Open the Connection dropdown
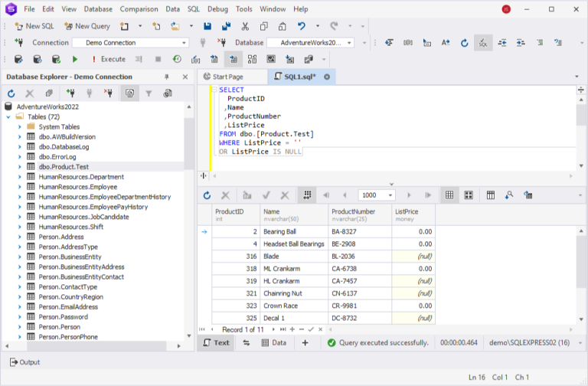 click(x=185, y=43)
